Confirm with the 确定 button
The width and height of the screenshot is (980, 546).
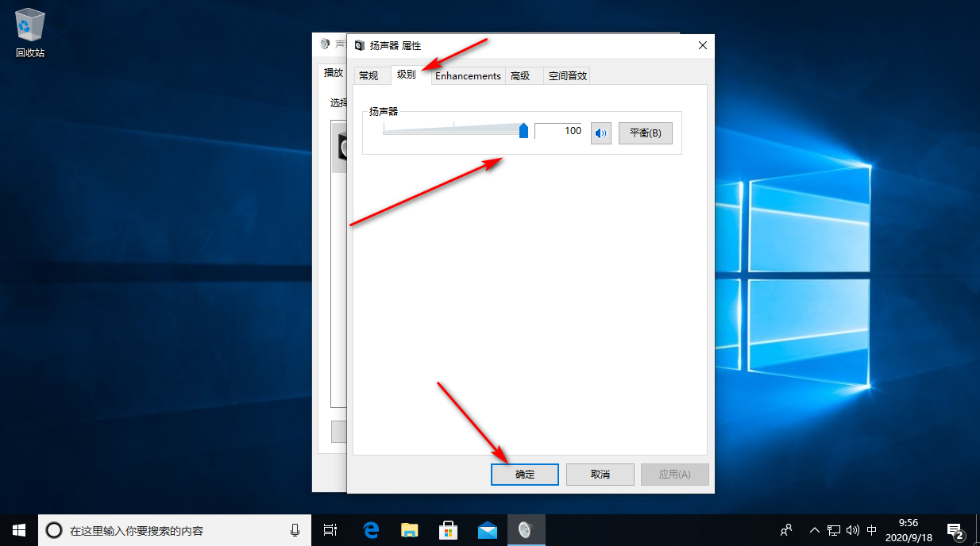[x=525, y=475]
